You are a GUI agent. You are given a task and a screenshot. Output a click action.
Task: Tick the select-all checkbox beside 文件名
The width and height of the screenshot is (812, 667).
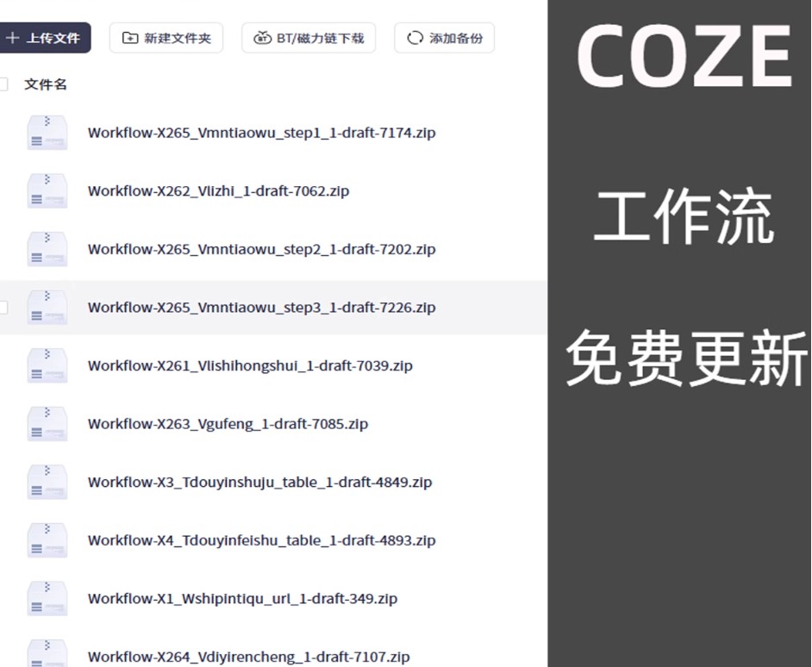coord(3,84)
